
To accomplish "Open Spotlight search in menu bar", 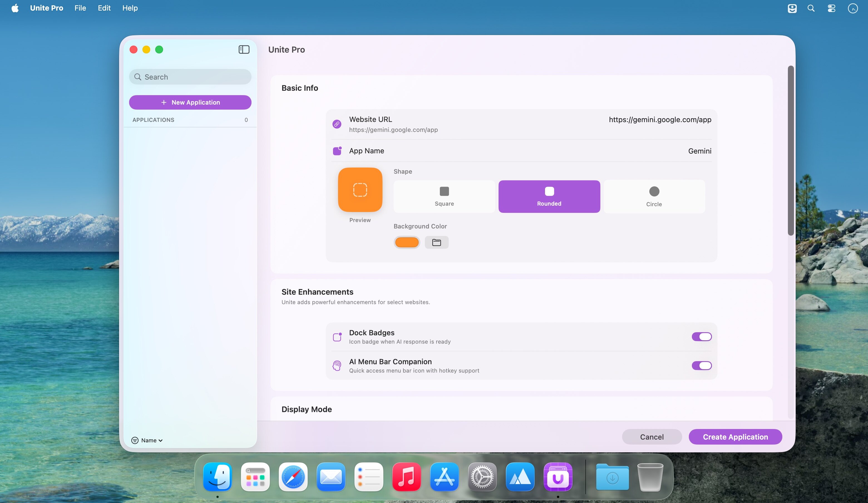I will pos(811,8).
